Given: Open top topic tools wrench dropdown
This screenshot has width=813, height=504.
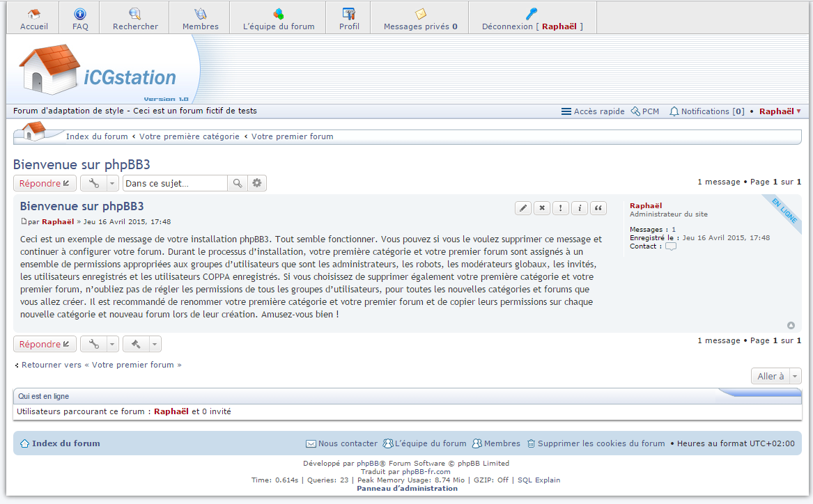Looking at the screenshot, I should pos(100,183).
